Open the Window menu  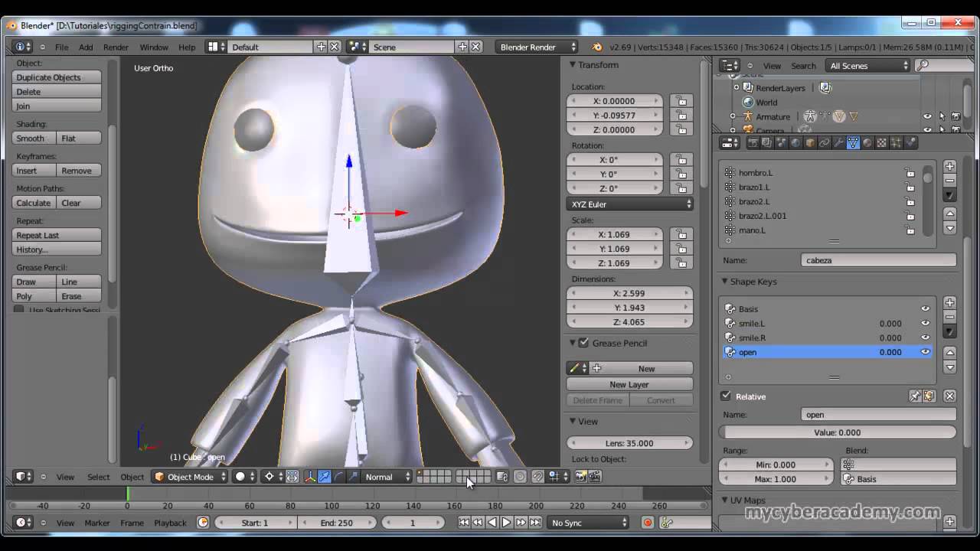153,47
